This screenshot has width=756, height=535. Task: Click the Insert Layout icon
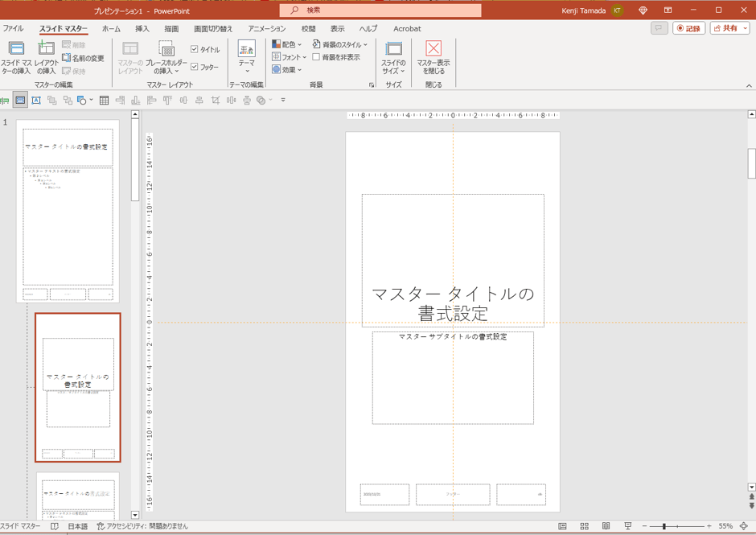tap(46, 50)
